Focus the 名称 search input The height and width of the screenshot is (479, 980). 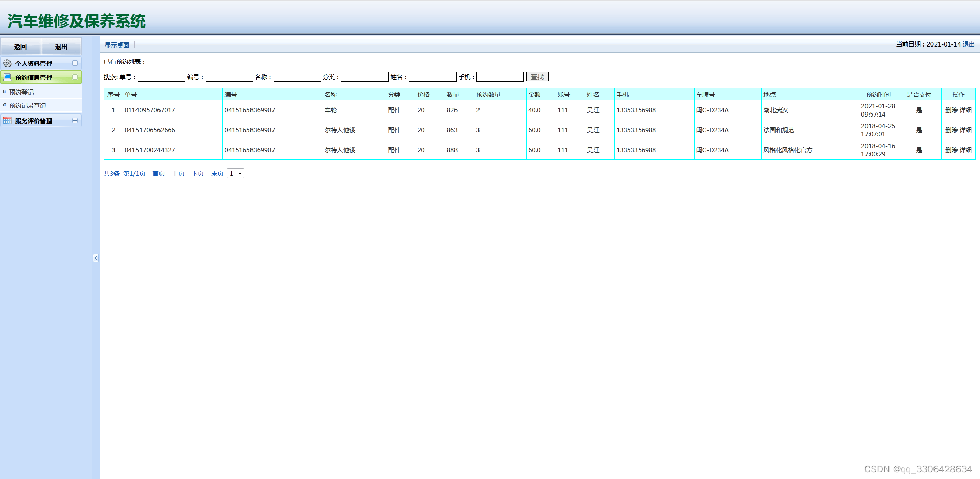pyautogui.click(x=297, y=77)
